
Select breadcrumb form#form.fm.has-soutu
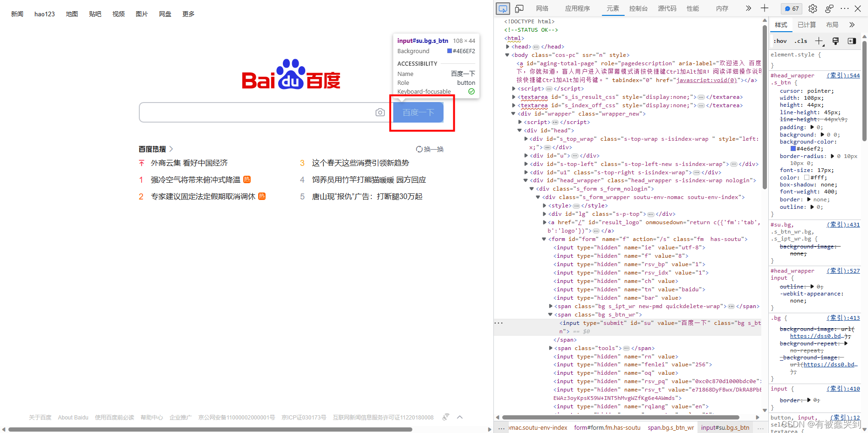(x=607, y=427)
